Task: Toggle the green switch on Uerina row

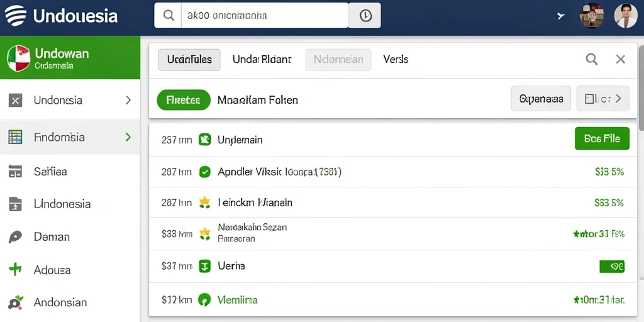Action: (612, 267)
